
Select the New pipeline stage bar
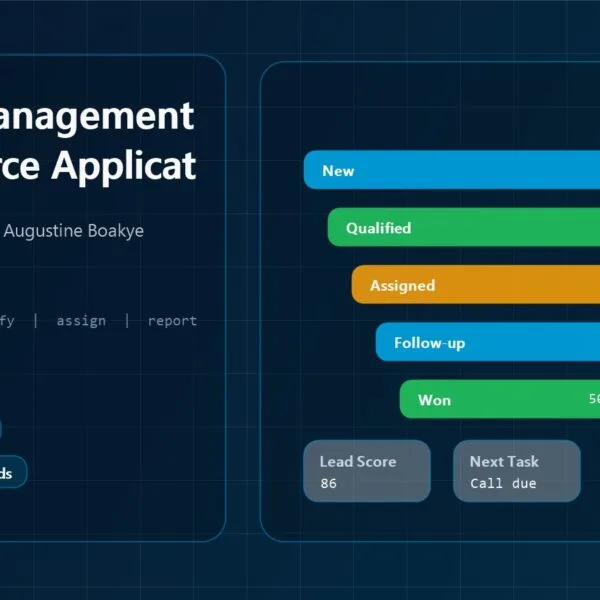[x=452, y=170]
